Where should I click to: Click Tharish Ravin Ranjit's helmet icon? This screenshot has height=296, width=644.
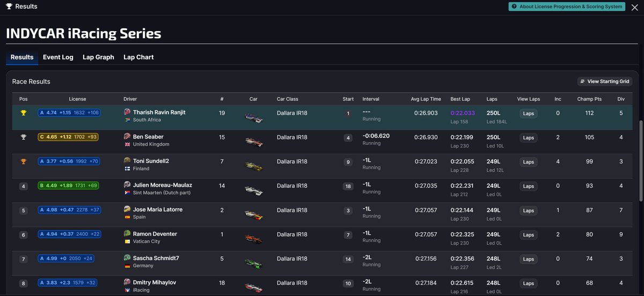point(127,112)
